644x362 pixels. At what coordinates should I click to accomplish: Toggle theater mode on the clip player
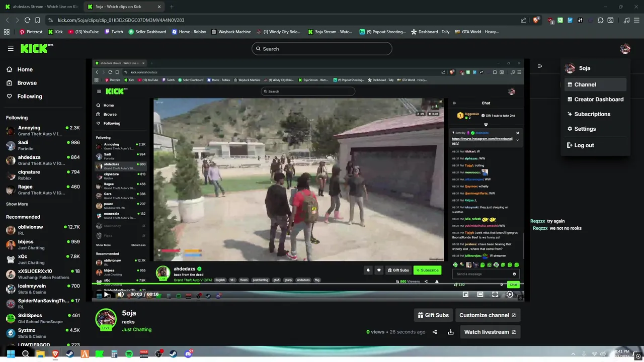tap(480, 295)
